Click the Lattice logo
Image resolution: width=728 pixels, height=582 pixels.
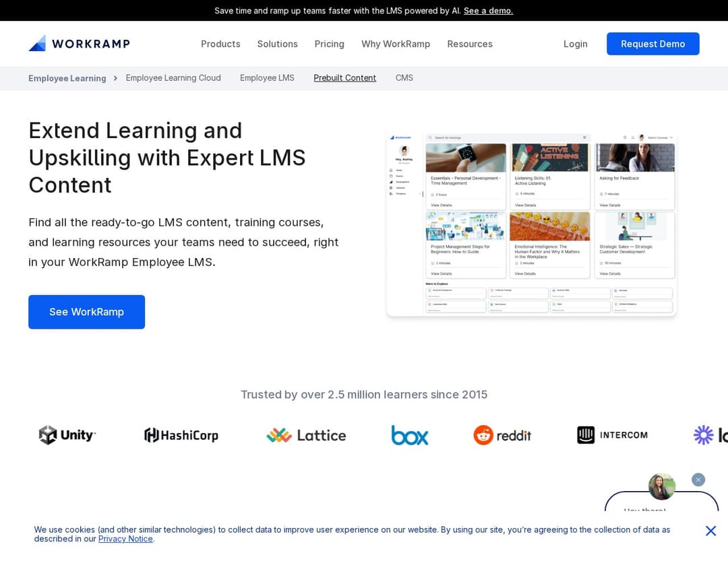coord(306,435)
